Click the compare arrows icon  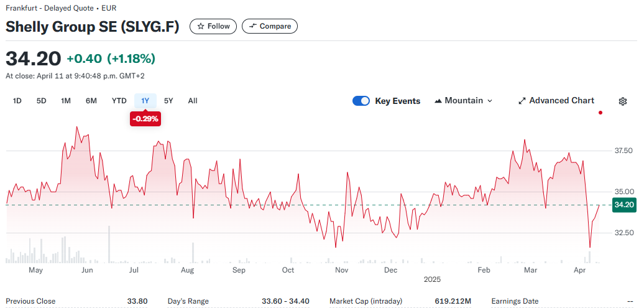[x=253, y=26]
